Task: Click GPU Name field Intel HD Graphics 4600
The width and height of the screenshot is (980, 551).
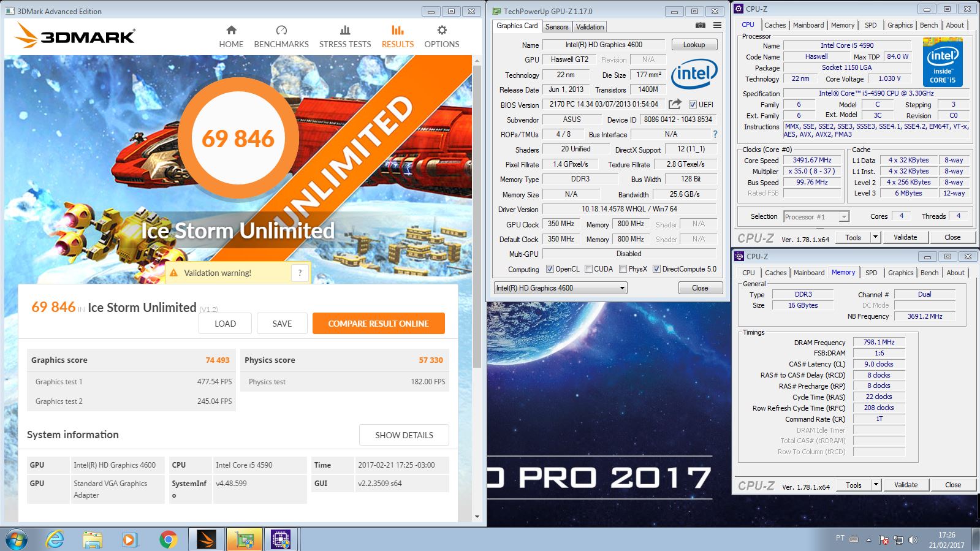Action: click(x=604, y=45)
